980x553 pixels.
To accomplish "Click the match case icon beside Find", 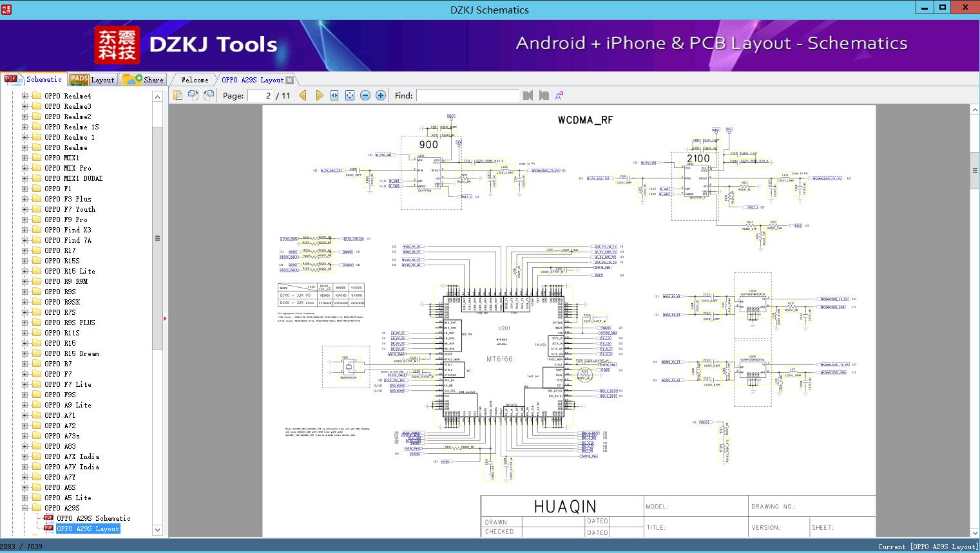I will point(559,95).
